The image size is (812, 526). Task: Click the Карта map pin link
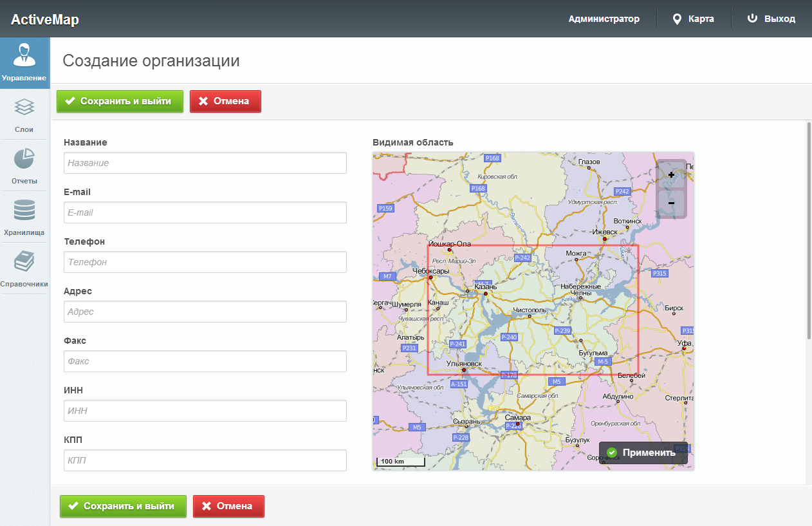693,19
